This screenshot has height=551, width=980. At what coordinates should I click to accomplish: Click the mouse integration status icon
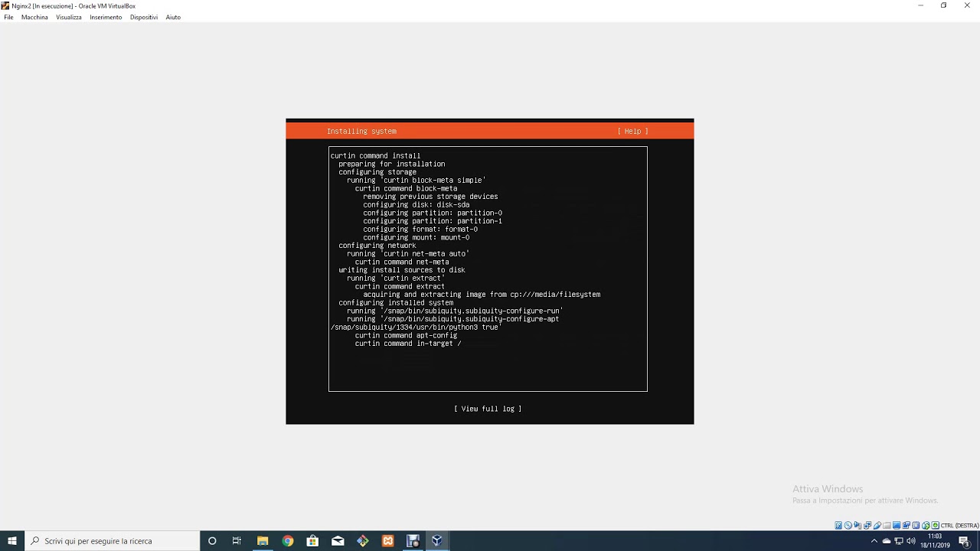pyautogui.click(x=926, y=526)
